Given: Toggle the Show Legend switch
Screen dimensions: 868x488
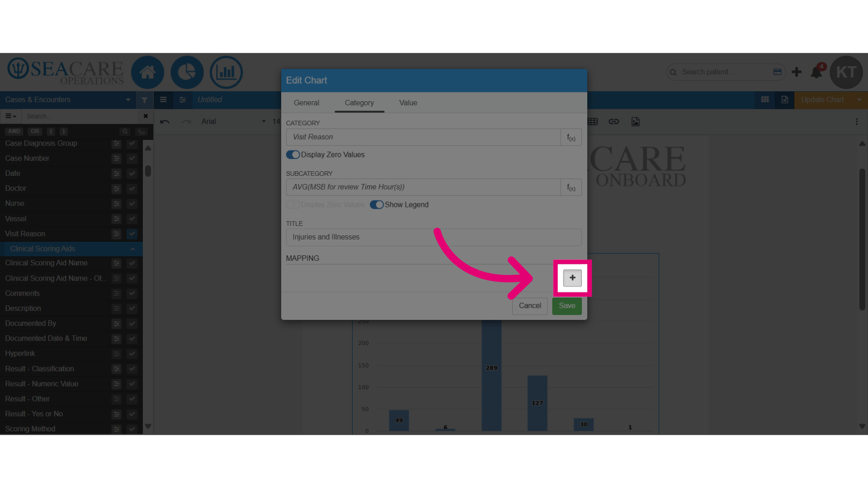Looking at the screenshot, I should tap(377, 205).
